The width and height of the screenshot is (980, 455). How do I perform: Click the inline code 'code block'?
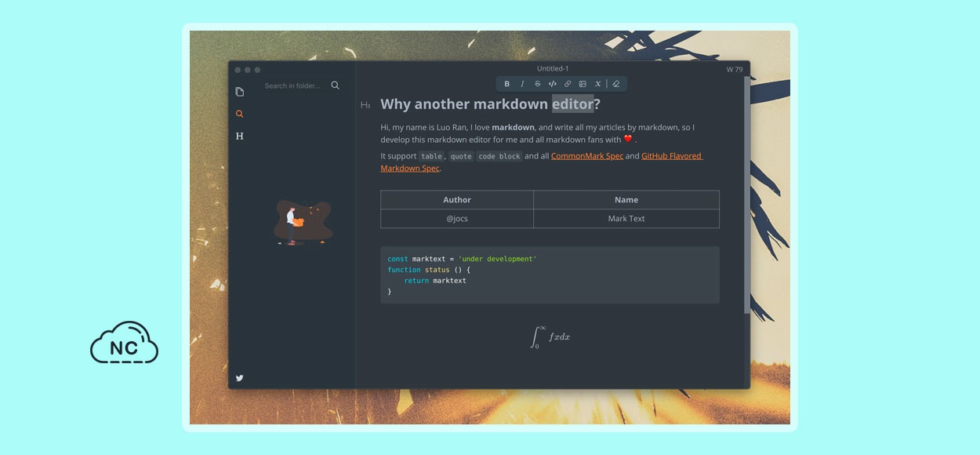[x=499, y=156]
